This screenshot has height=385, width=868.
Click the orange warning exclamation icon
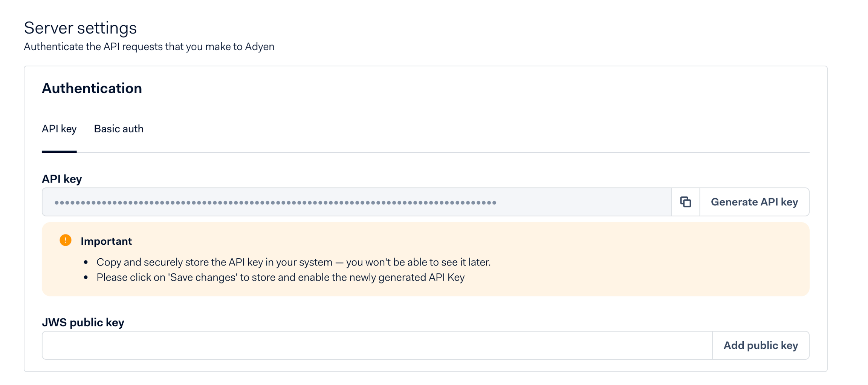(66, 240)
